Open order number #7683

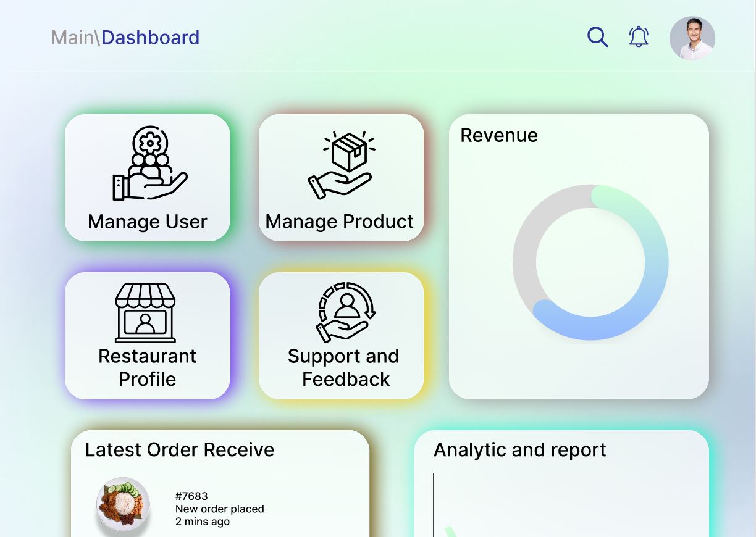191,496
